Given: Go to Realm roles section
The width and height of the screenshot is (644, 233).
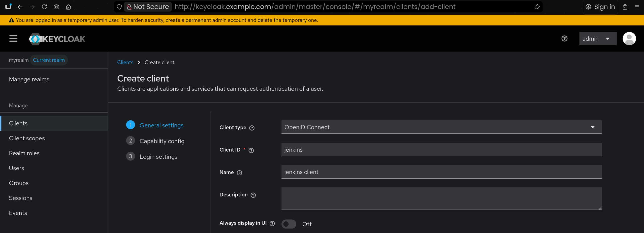Looking at the screenshot, I should click(24, 153).
